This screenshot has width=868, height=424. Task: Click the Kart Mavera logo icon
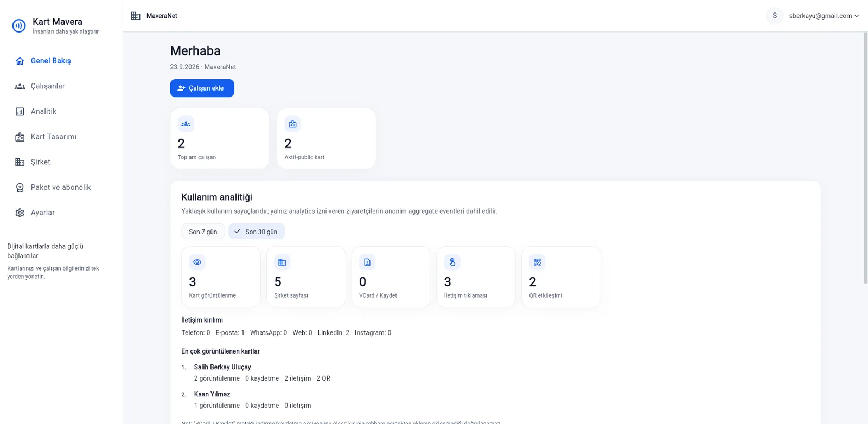click(x=19, y=25)
